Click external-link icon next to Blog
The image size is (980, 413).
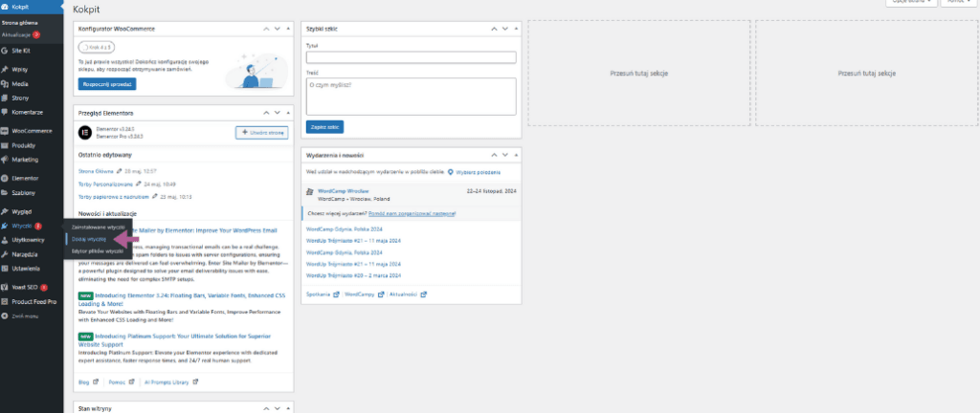[96, 381]
